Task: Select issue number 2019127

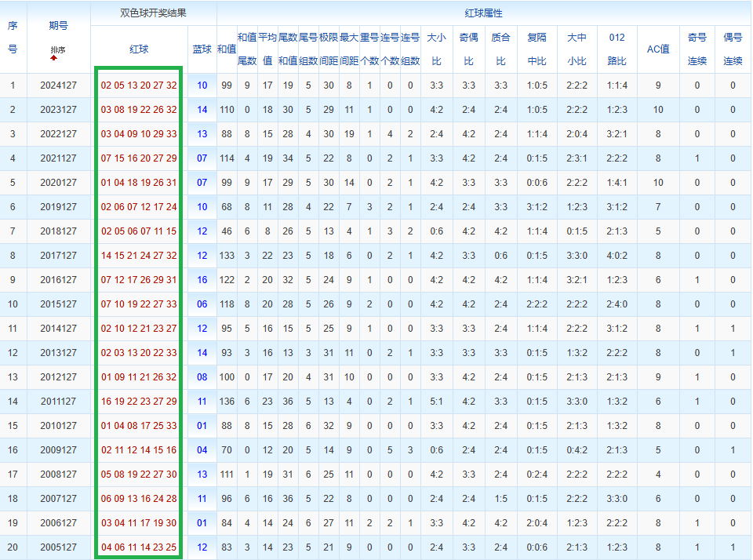Action: pos(59,207)
